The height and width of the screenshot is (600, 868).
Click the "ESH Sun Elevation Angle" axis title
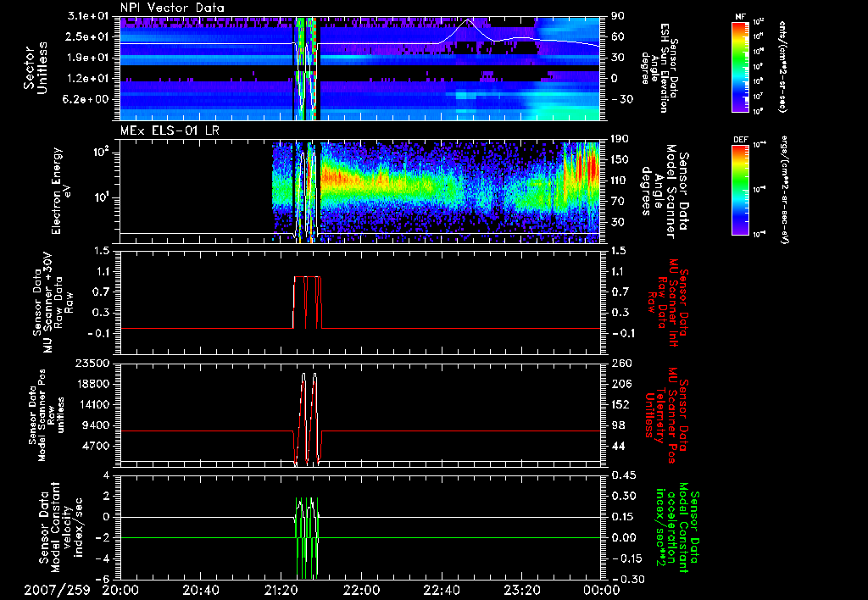(x=659, y=68)
